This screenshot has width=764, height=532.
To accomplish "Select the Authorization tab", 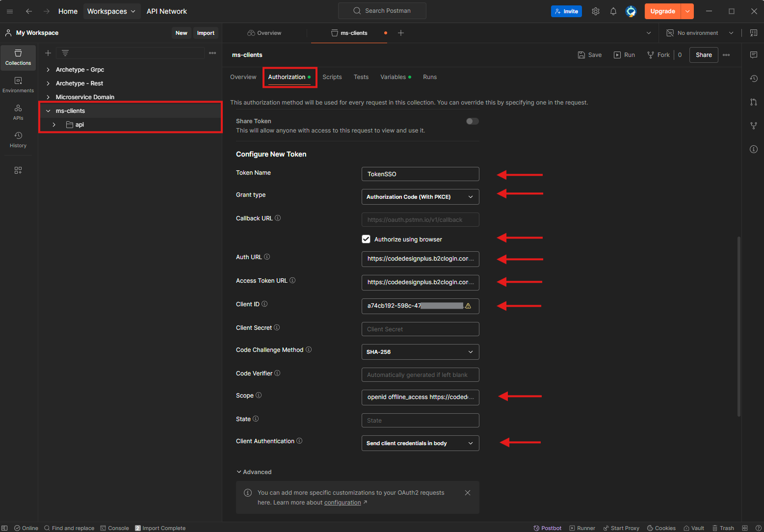I will click(x=289, y=77).
